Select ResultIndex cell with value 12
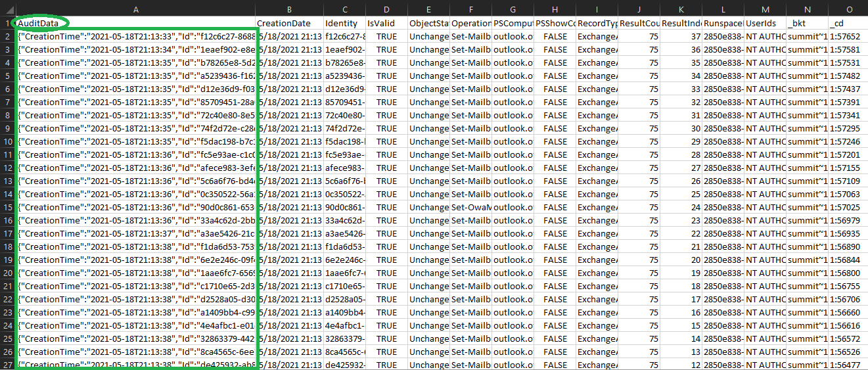Image resolution: width=868 pixels, height=370 pixels. (x=681, y=365)
